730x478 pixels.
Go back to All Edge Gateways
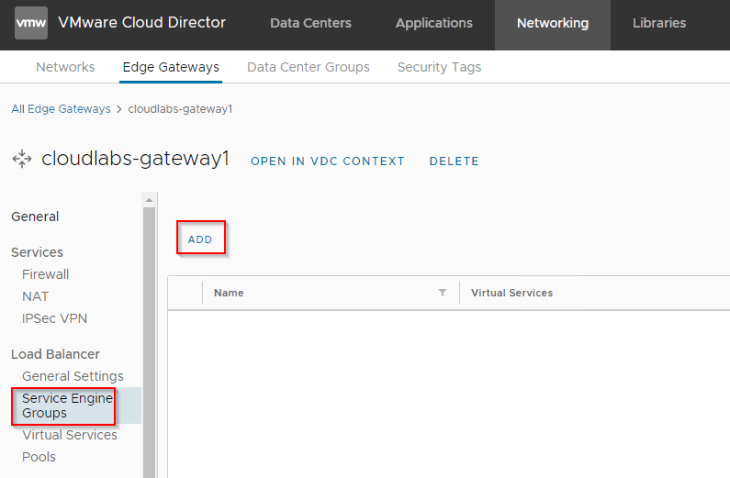(61, 109)
